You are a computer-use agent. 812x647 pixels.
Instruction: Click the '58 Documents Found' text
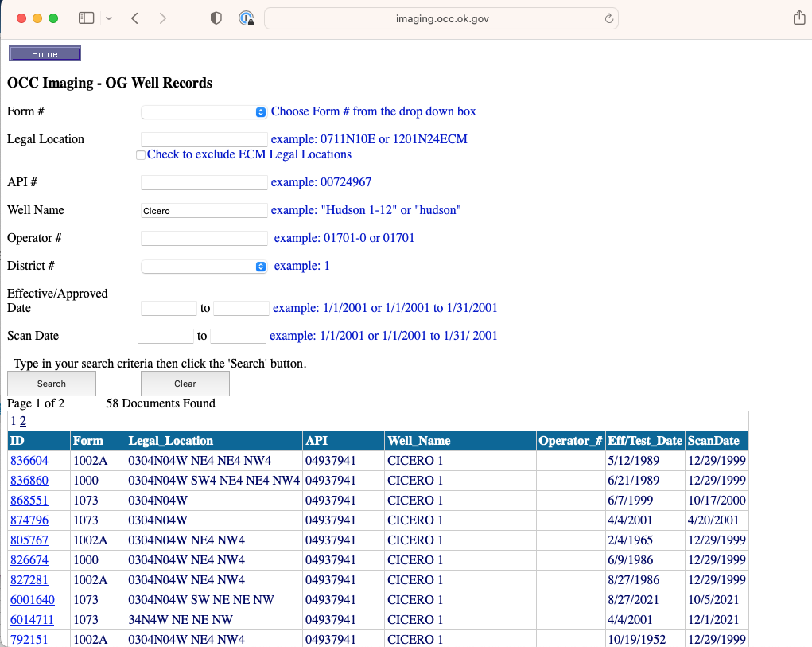coord(161,403)
